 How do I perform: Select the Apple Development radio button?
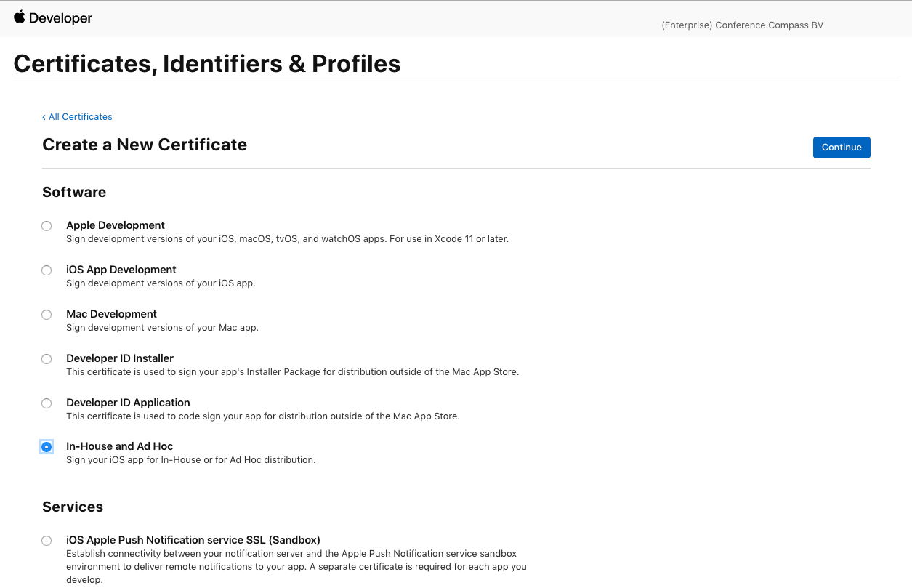click(47, 225)
